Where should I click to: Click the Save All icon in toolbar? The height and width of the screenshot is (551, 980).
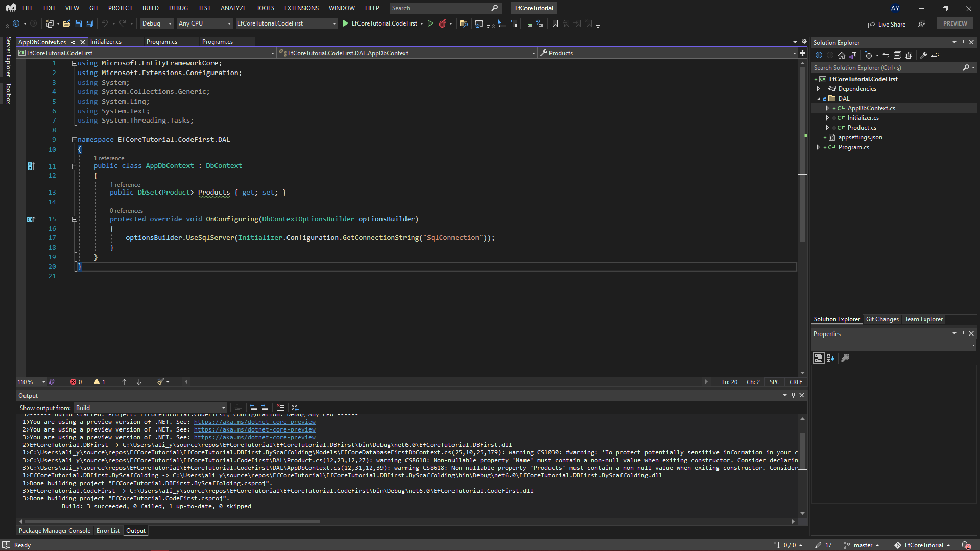[x=89, y=23]
